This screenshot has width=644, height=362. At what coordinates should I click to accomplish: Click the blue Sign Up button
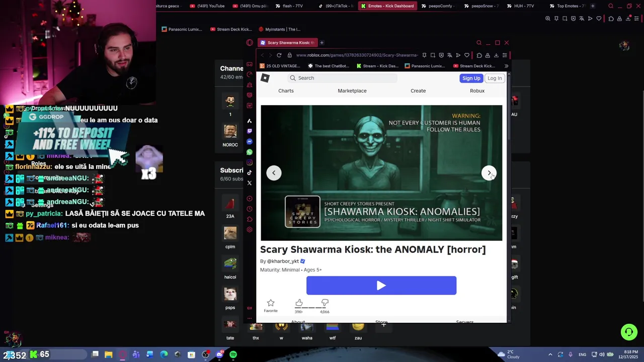pyautogui.click(x=471, y=78)
